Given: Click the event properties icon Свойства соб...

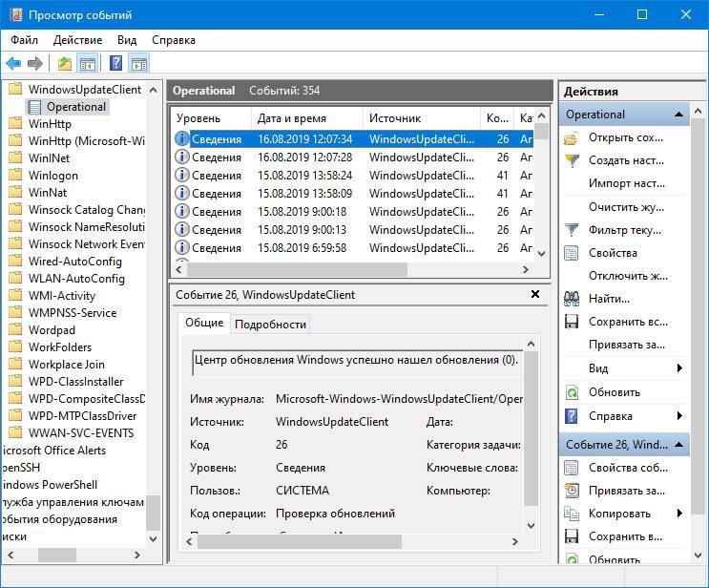Looking at the screenshot, I should 572,467.
